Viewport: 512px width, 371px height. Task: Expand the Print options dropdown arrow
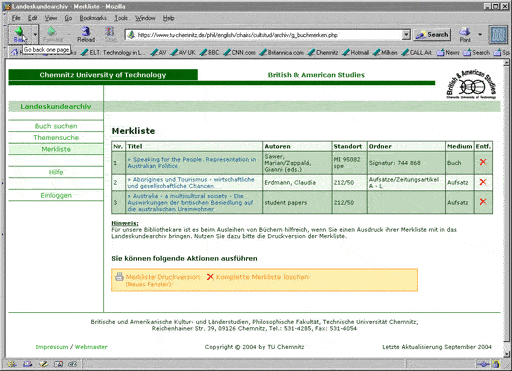(x=480, y=35)
